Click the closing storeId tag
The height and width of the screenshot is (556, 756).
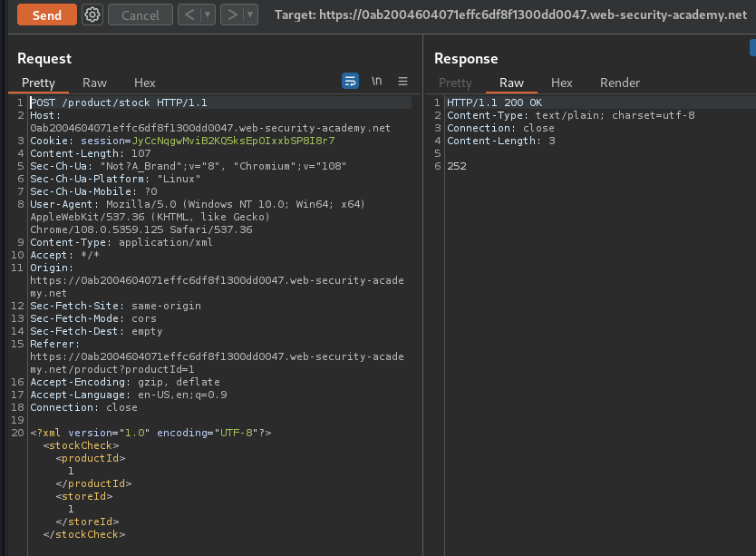click(x=87, y=522)
